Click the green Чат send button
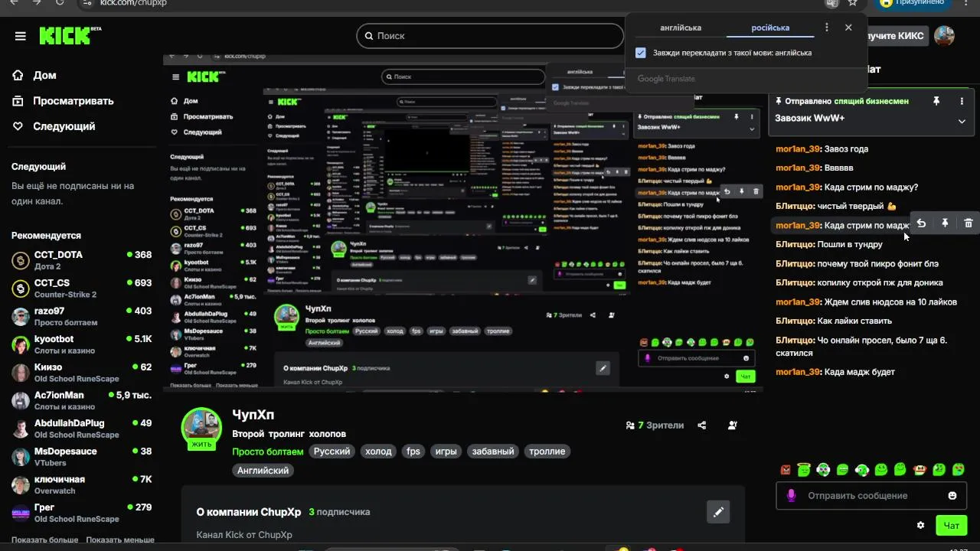Viewport: 980px width, 551px height. [951, 525]
